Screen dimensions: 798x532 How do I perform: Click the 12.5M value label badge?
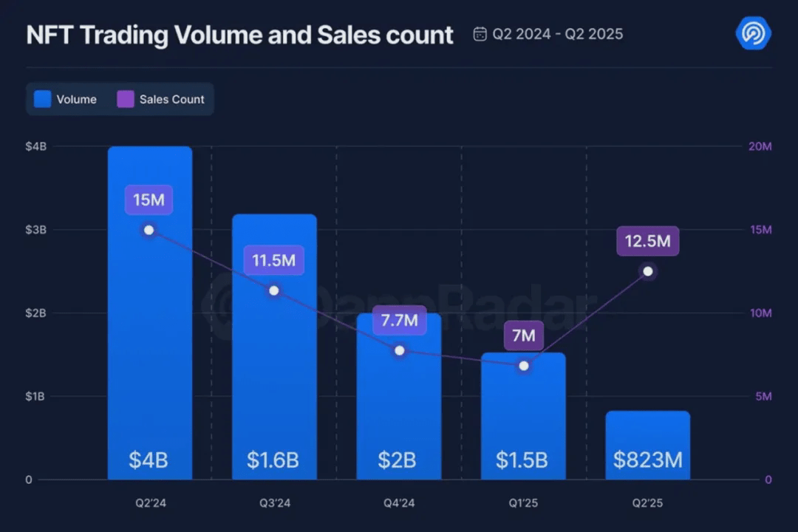[648, 241]
